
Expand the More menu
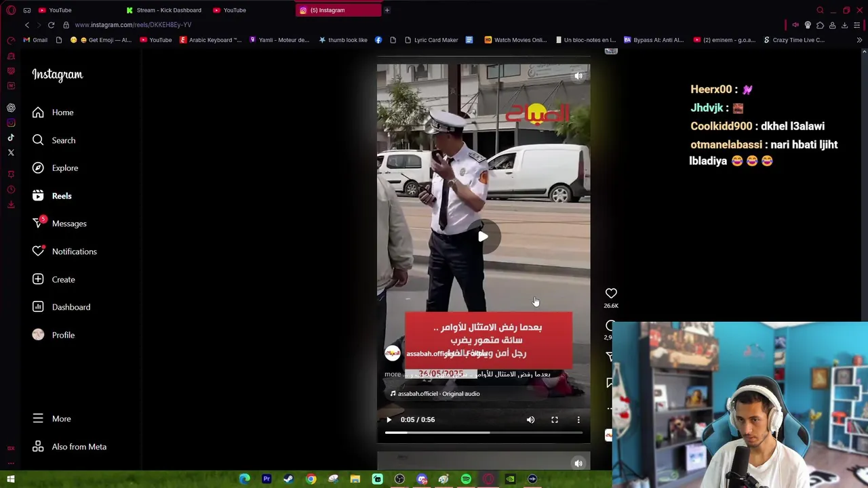coord(52,419)
